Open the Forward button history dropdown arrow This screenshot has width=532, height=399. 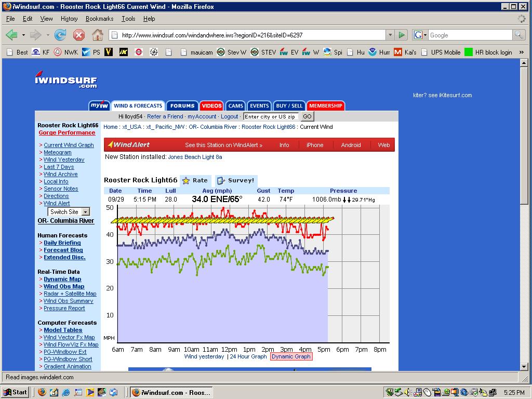(x=47, y=35)
